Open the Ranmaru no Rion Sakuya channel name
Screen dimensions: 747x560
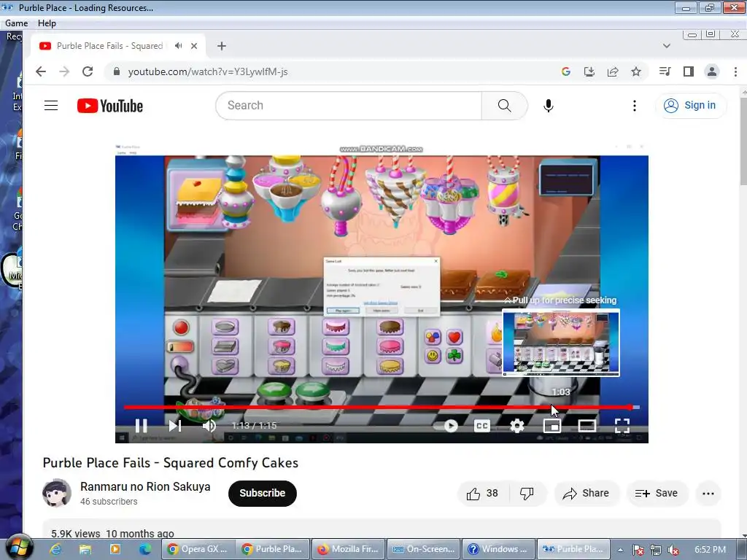pyautogui.click(x=145, y=486)
